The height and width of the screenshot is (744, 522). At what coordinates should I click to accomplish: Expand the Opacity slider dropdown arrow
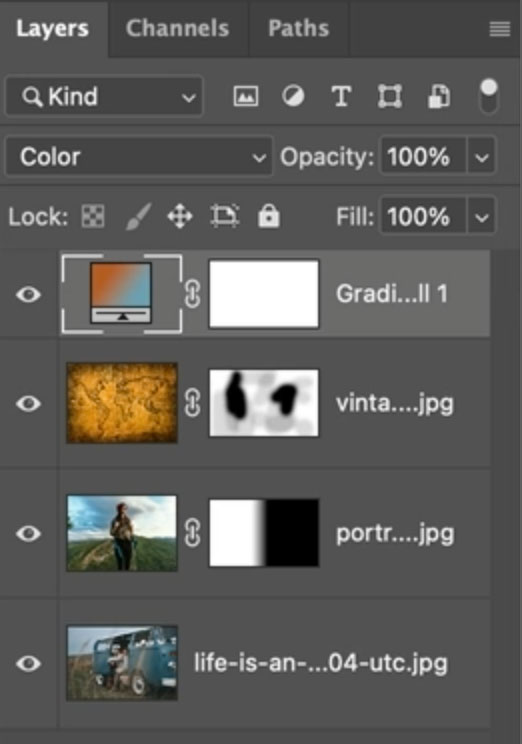(x=482, y=157)
